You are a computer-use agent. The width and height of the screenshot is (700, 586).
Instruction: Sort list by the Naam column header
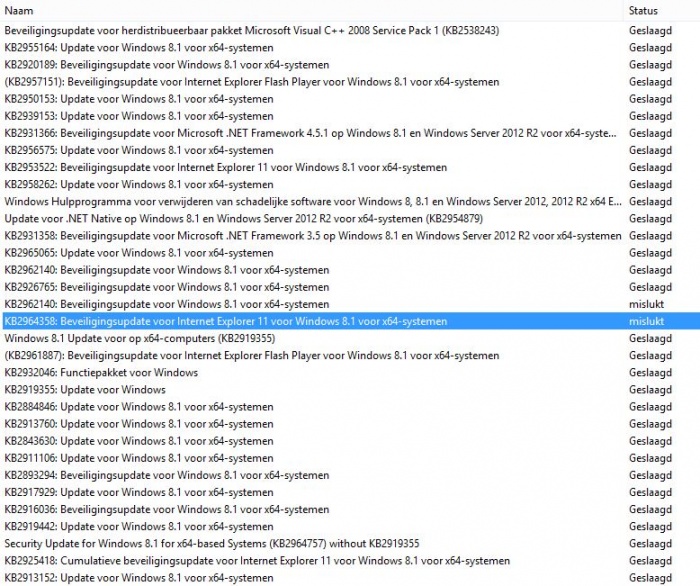[x=312, y=10]
